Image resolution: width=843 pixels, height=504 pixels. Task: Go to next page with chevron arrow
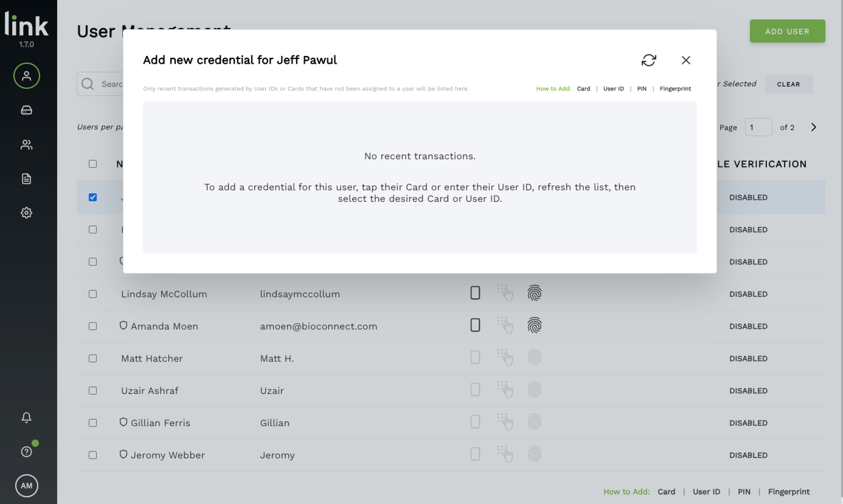pyautogui.click(x=814, y=127)
